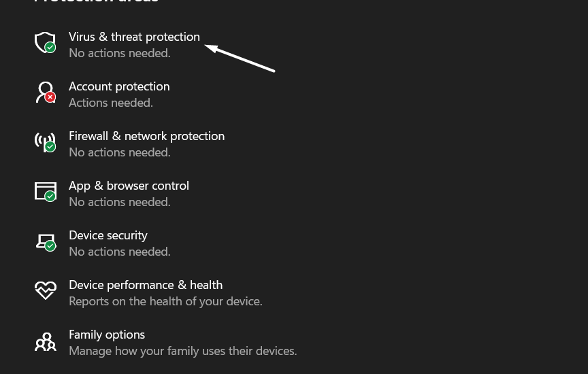Image resolution: width=588 pixels, height=374 pixels.
Task: Click the Firewall & network protection antenna icon
Action: [45, 141]
